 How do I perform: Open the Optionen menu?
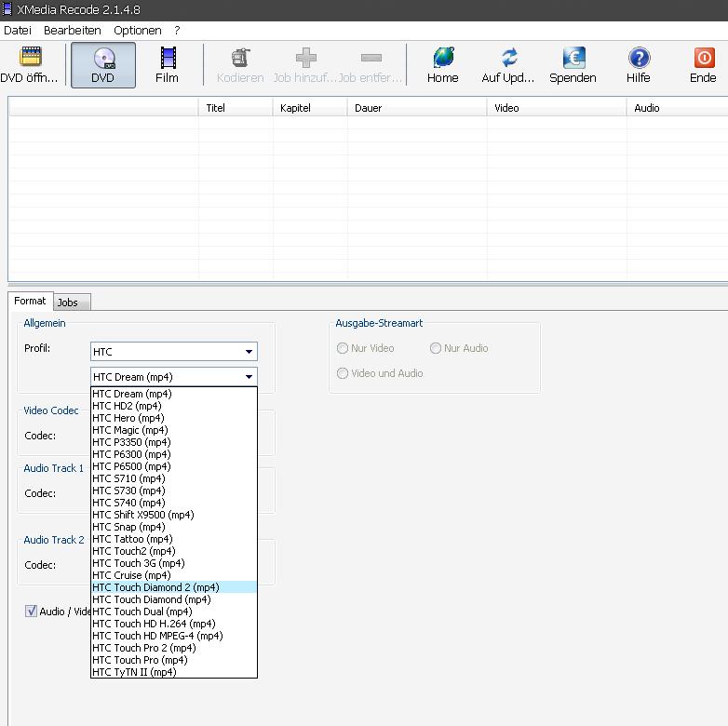[x=138, y=31]
